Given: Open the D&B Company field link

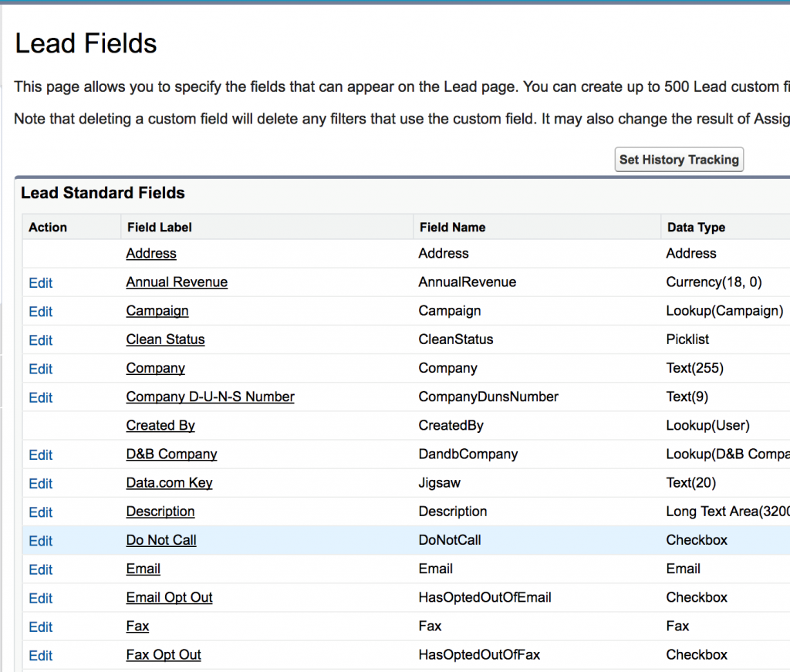Looking at the screenshot, I should (171, 454).
